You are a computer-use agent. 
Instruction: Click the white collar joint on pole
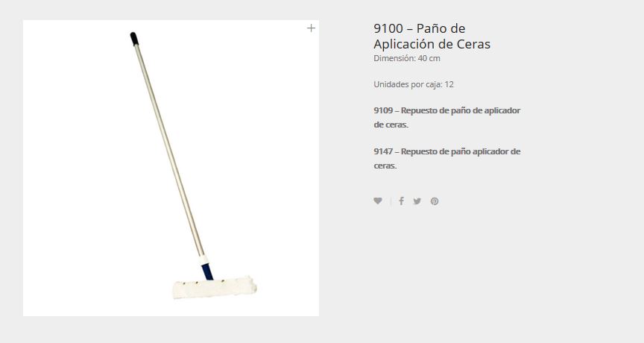click(x=203, y=260)
